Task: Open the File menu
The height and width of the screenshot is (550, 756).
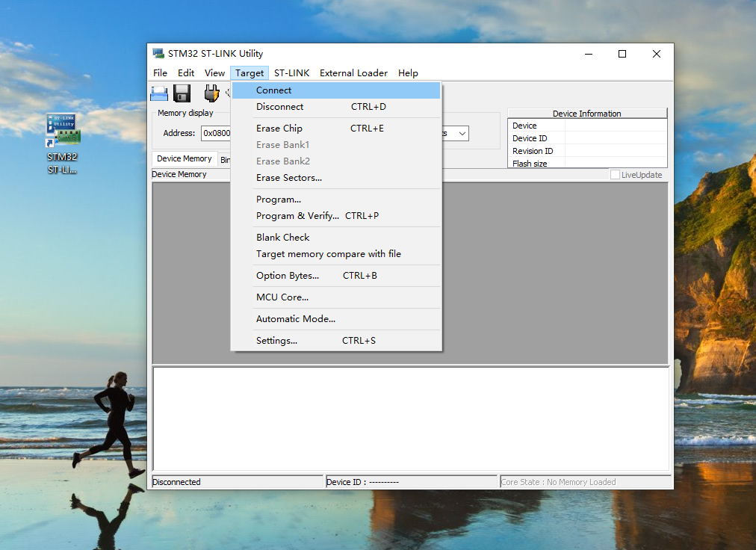Action: (x=160, y=72)
